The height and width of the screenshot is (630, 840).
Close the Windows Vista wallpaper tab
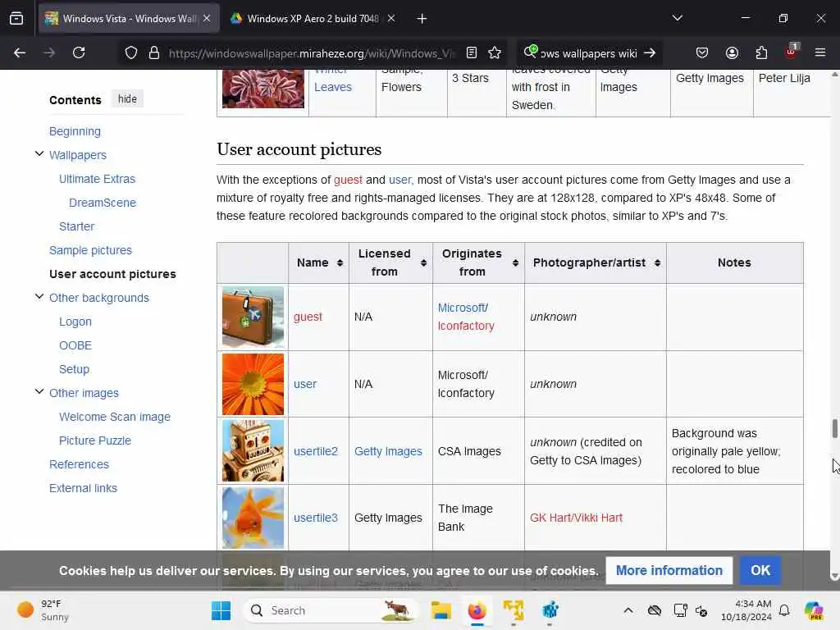click(x=207, y=18)
